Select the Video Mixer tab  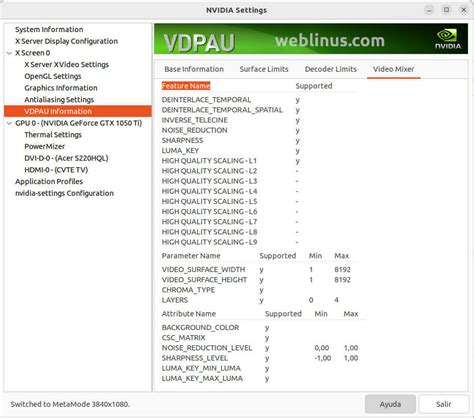click(393, 69)
